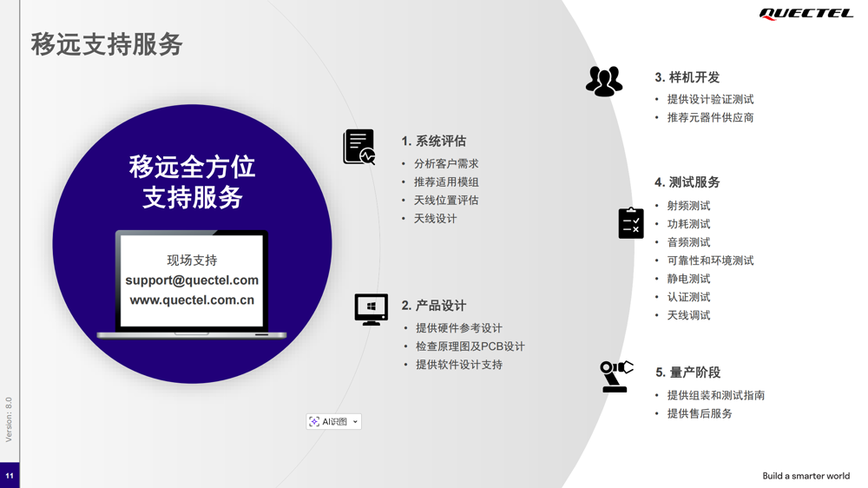Click the product design monitor icon

click(371, 309)
